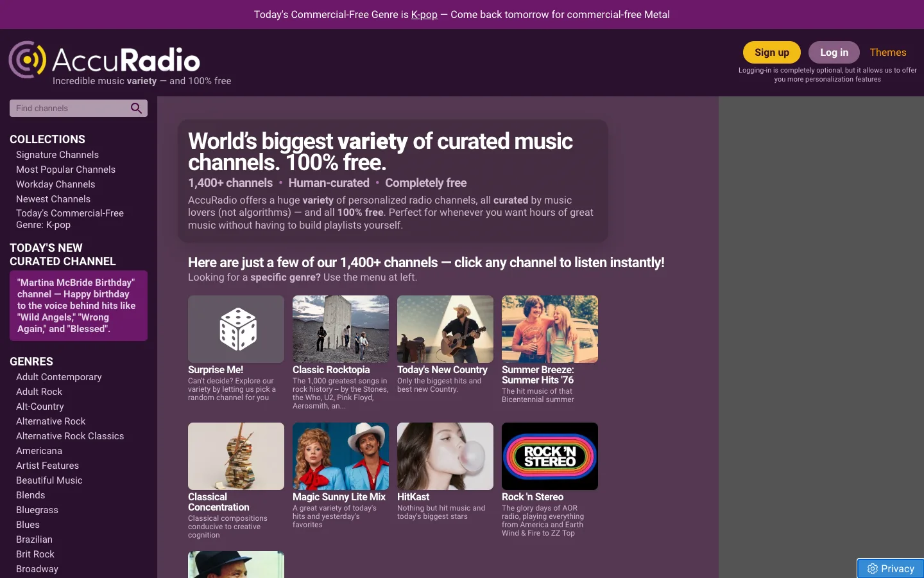The image size is (924, 578).
Task: Select Alternative Rock genre
Action: tap(51, 421)
